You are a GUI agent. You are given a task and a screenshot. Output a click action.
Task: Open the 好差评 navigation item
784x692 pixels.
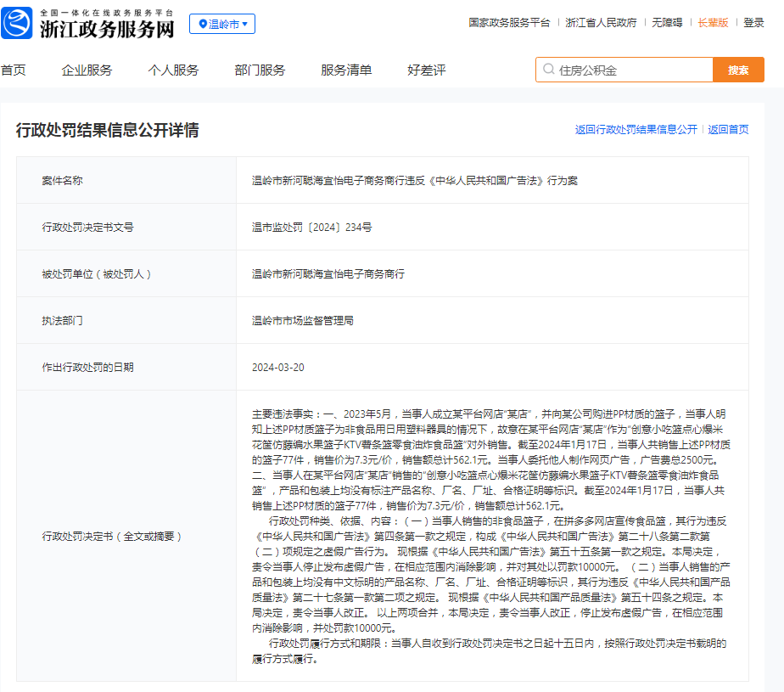click(426, 70)
